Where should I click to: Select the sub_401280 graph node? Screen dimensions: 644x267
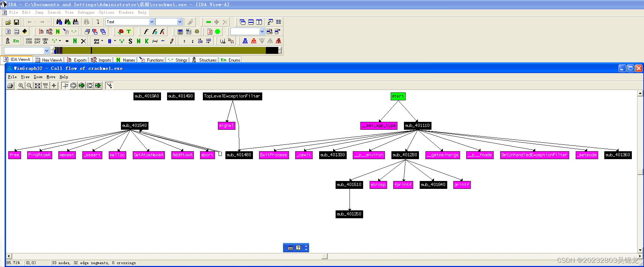tap(405, 155)
